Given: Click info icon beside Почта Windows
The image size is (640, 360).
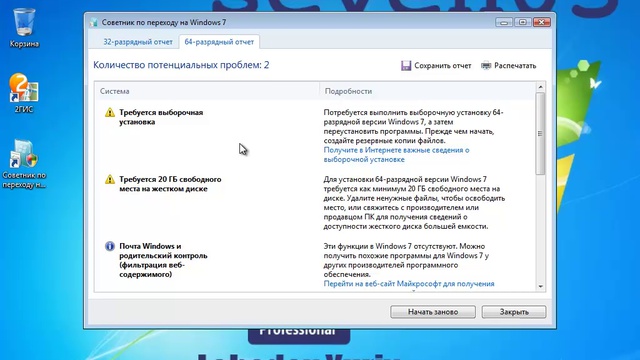Looking at the screenshot, I should (110, 246).
